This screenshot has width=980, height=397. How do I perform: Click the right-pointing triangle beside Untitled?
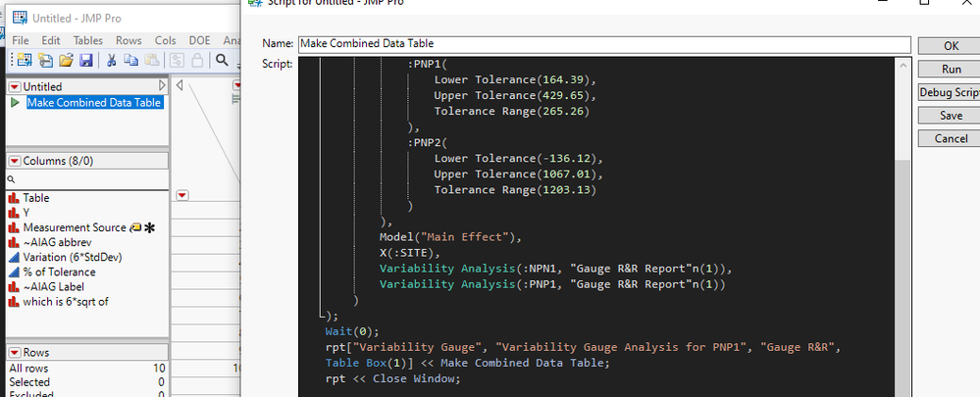click(163, 85)
